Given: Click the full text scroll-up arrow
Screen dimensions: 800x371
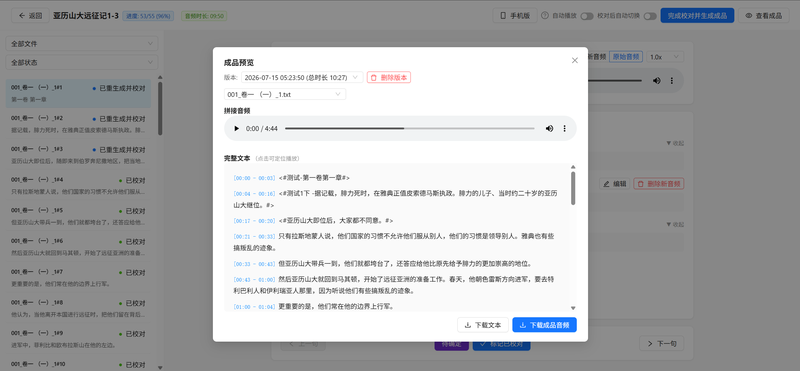Looking at the screenshot, I should point(573,167).
